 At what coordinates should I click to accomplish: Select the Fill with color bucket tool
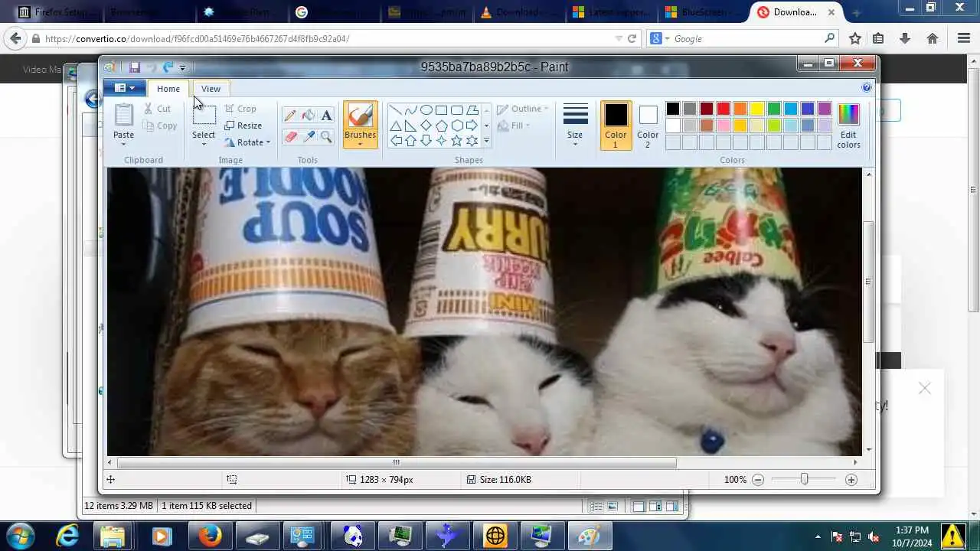tap(309, 116)
